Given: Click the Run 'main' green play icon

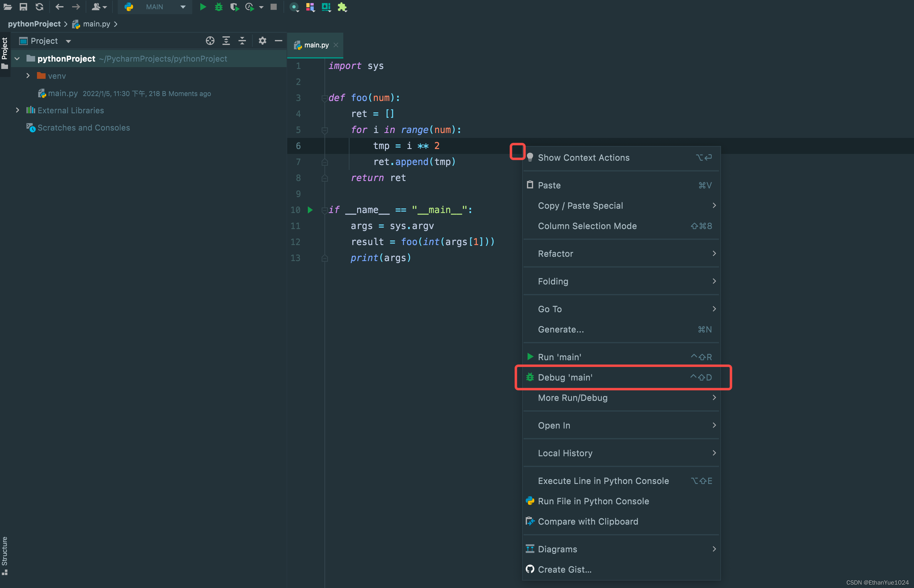Looking at the screenshot, I should point(530,356).
